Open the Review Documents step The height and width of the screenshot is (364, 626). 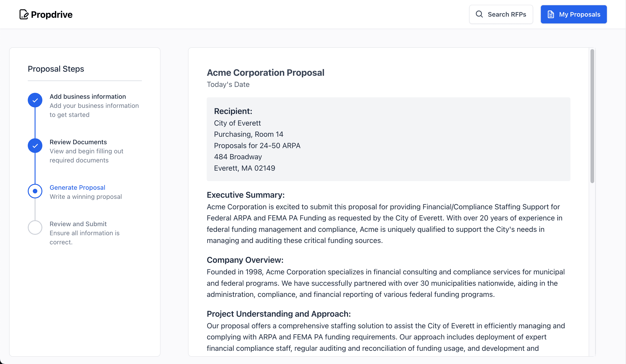tap(78, 142)
